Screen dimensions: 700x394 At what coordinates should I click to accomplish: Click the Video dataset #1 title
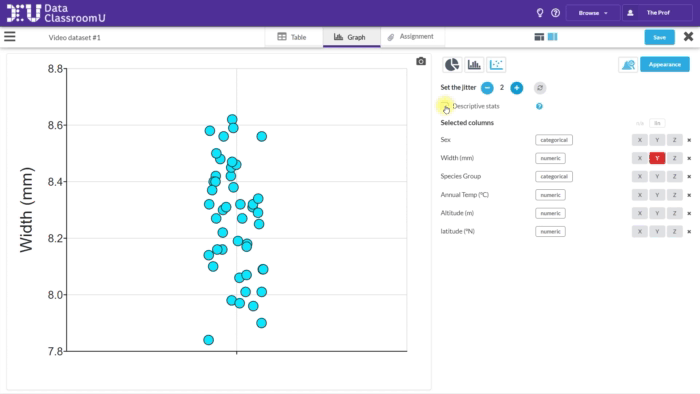(x=75, y=37)
